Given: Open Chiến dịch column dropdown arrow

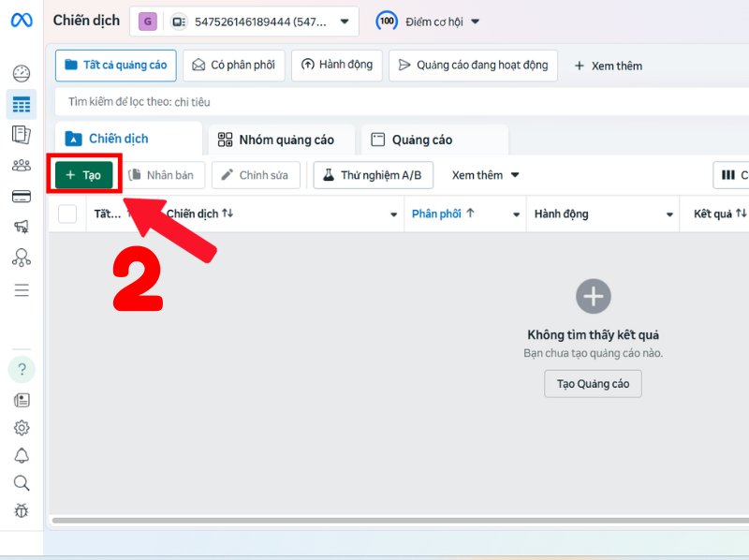Looking at the screenshot, I should (393, 214).
